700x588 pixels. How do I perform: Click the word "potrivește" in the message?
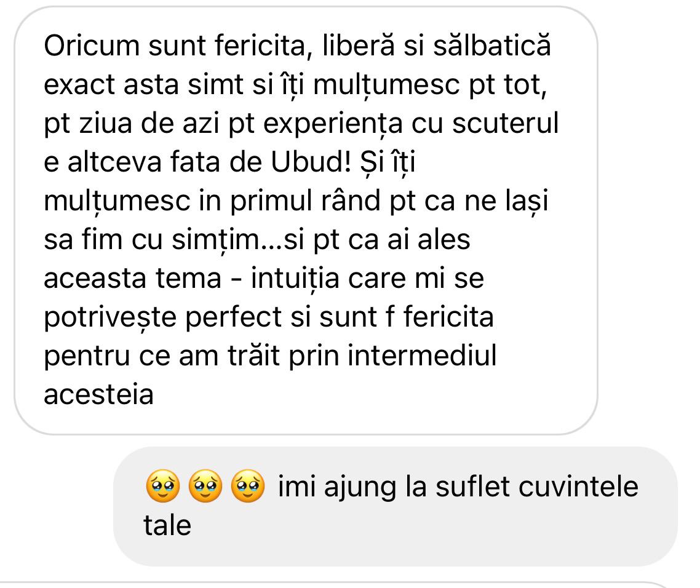coord(110,317)
